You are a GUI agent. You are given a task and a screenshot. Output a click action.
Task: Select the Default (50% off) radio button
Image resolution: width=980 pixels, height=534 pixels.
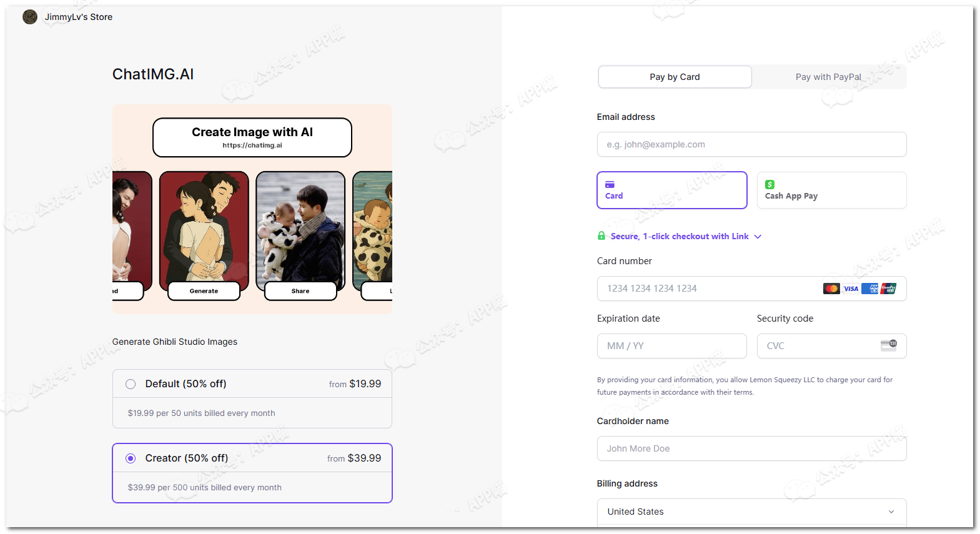pos(131,384)
